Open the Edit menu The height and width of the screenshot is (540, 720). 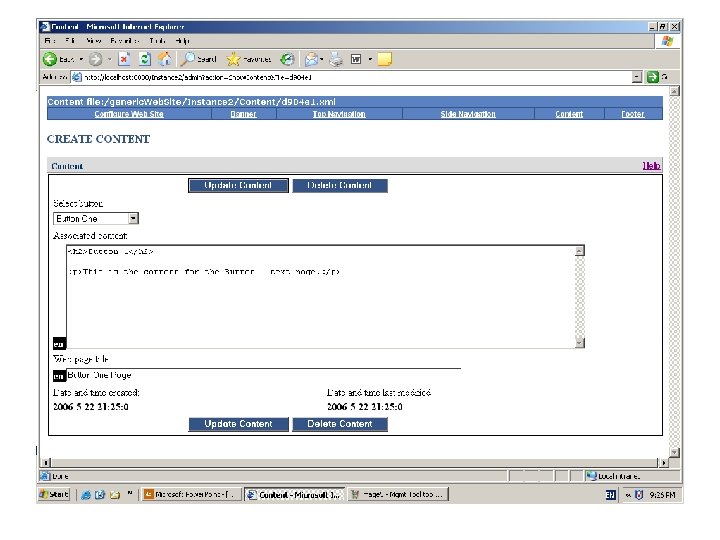click(70, 41)
